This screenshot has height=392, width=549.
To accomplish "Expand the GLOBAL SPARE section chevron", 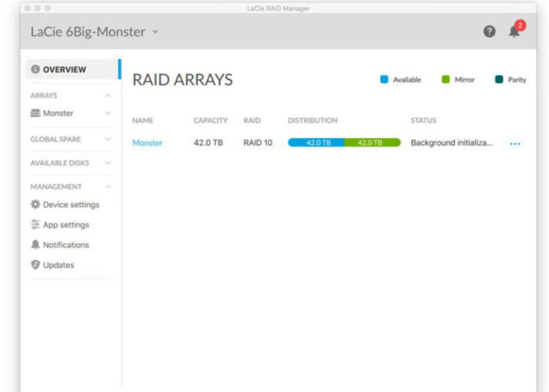I will tap(108, 139).
